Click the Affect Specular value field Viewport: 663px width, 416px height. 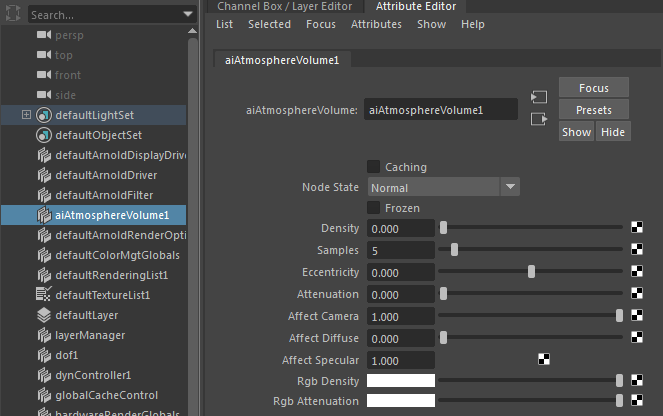point(400,360)
